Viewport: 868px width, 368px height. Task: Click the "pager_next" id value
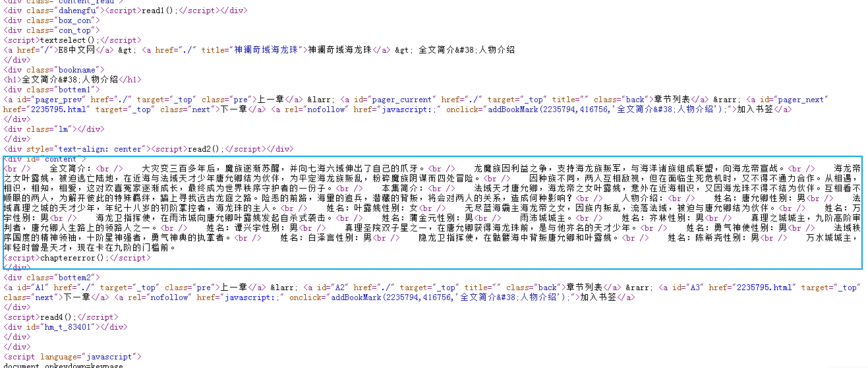point(802,100)
